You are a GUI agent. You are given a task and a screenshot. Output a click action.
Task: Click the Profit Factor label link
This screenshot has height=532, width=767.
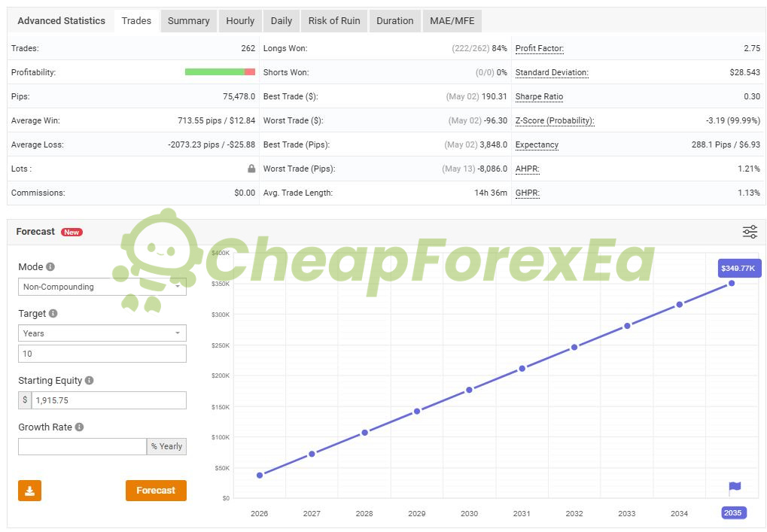coord(540,48)
